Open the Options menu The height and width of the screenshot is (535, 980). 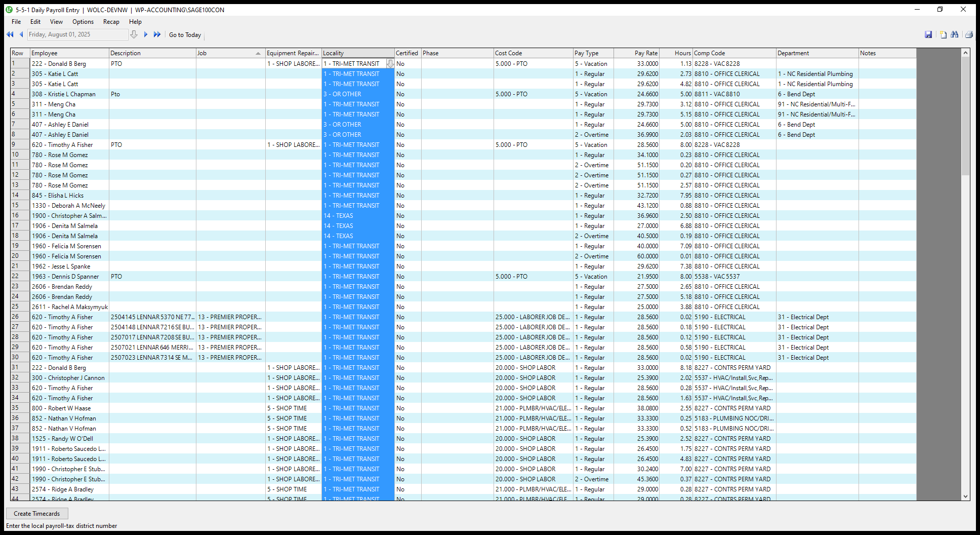83,22
